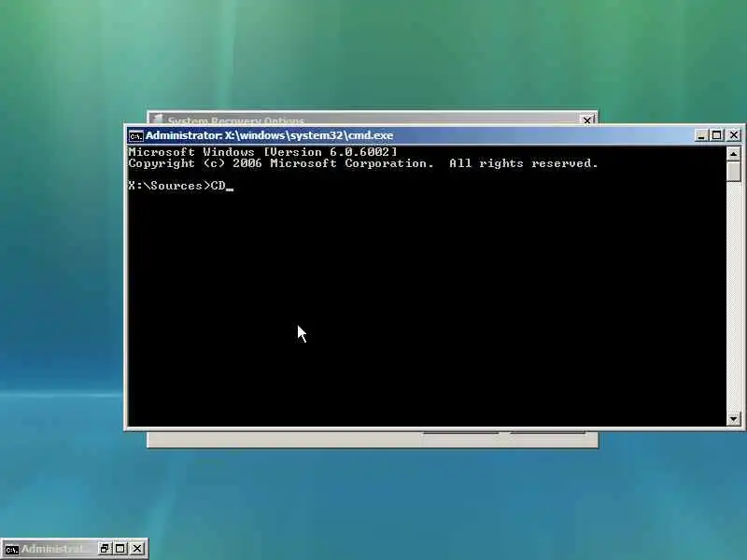Click cmd icon on minimized Administrator bar
Image resolution: width=747 pixels, height=560 pixels.
click(x=11, y=550)
